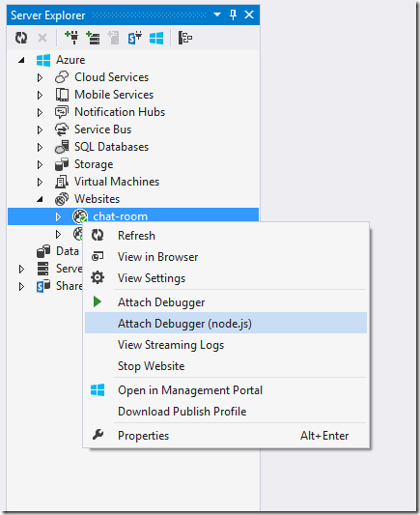The image size is (420, 515).
Task: Select the Virtual Machines tree item
Action: (x=117, y=182)
